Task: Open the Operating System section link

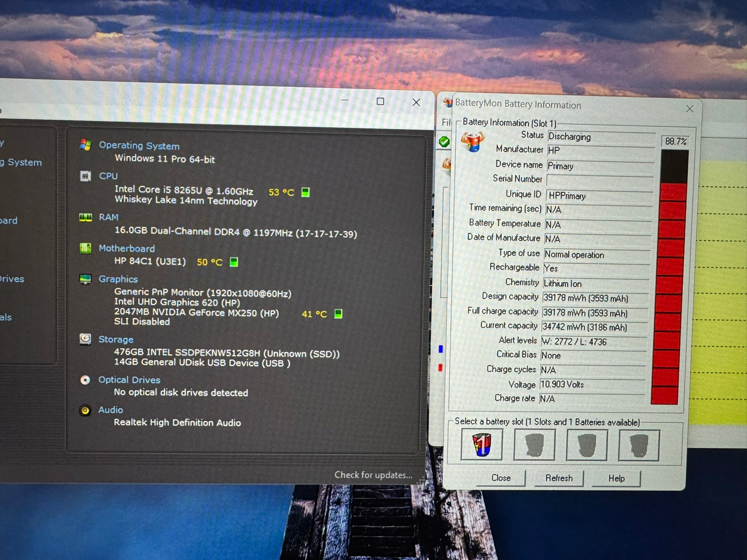Action: tap(139, 145)
